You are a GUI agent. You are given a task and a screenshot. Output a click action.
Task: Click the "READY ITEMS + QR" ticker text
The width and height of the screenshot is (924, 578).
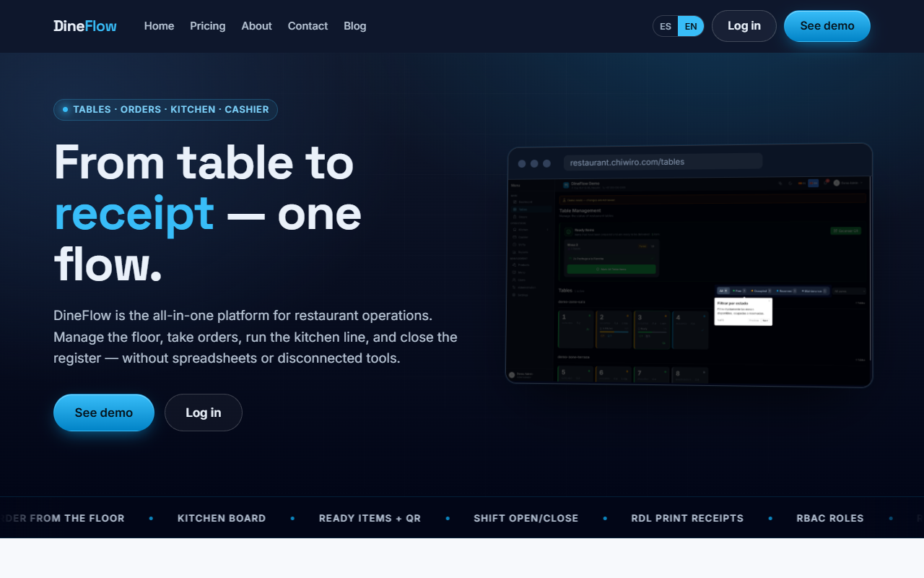pyautogui.click(x=370, y=518)
